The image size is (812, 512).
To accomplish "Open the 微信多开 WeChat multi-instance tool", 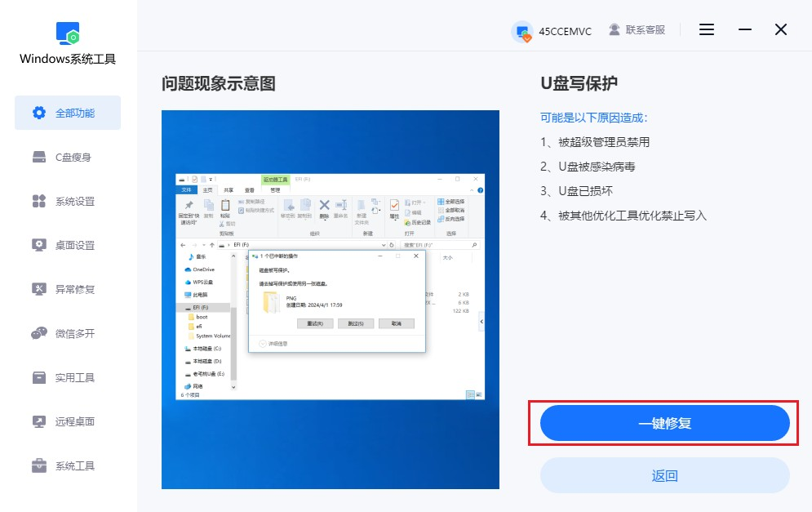I will point(67,333).
